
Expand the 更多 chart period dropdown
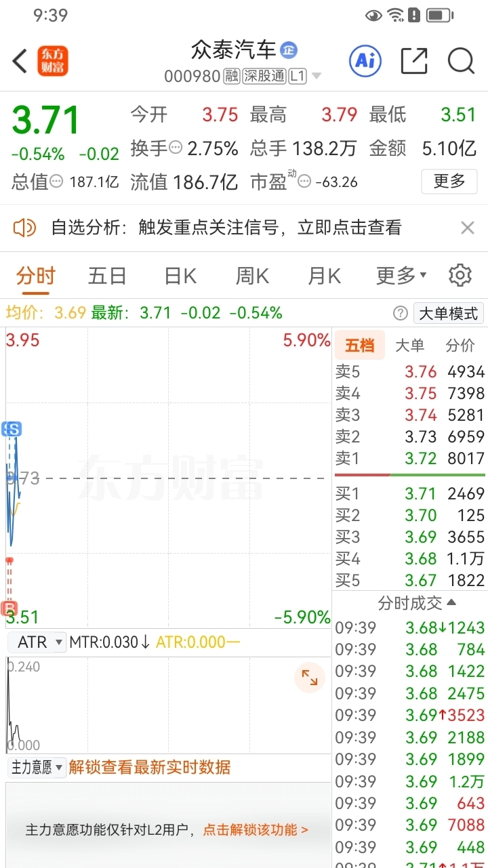[x=401, y=276]
